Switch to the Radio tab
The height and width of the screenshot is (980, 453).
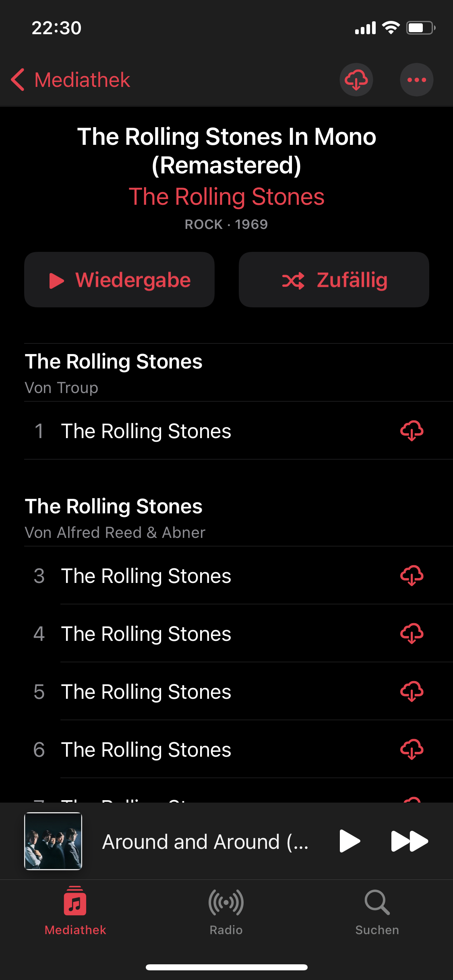(226, 911)
